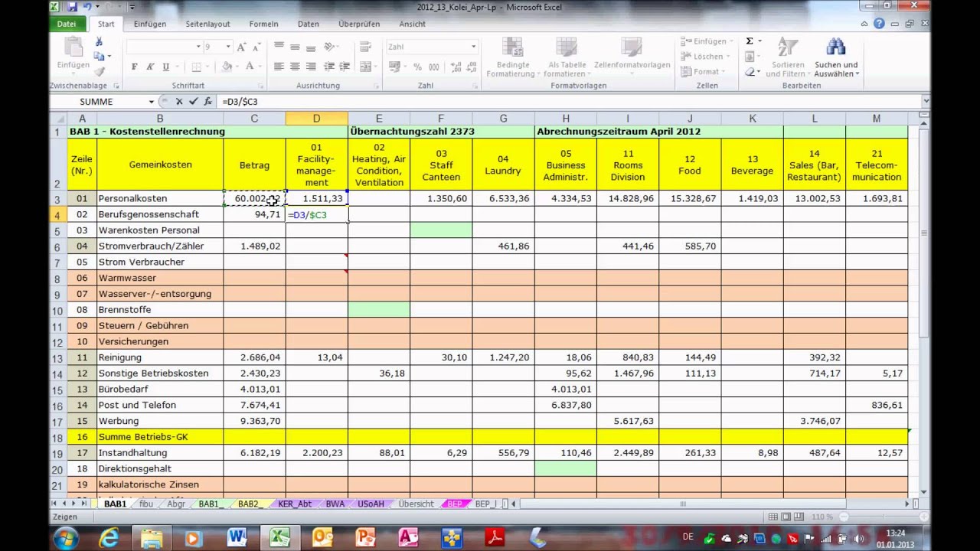This screenshot has width=980, height=551.
Task: Open the Seitenlayout ribbon tab
Action: pyautogui.click(x=207, y=24)
